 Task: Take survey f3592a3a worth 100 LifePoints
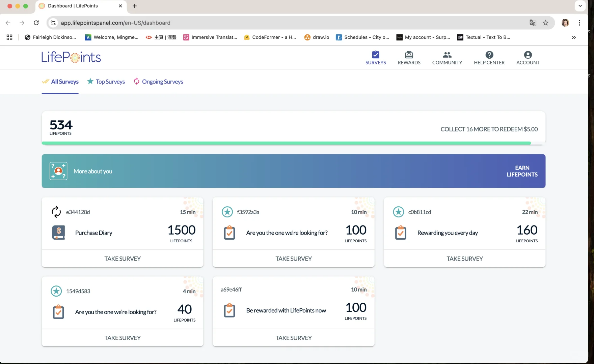pyautogui.click(x=294, y=259)
